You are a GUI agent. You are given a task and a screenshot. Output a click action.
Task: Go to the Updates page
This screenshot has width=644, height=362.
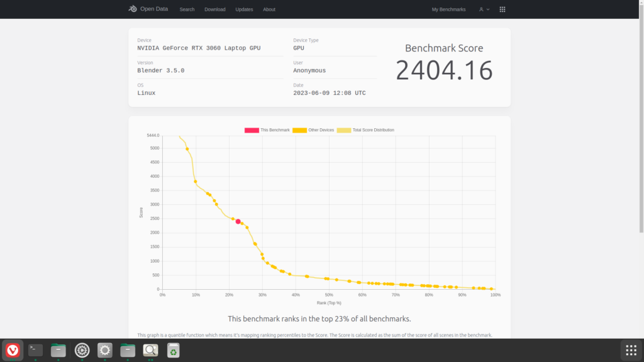tap(244, 9)
